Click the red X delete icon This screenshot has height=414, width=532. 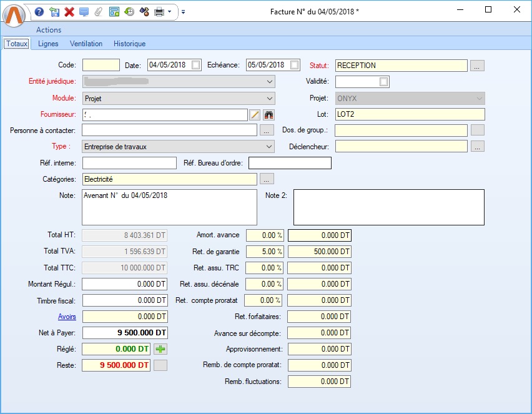pos(69,11)
